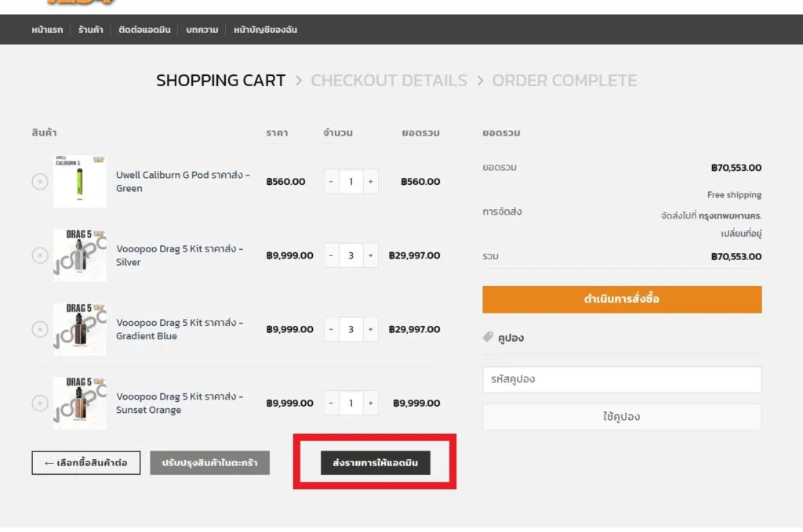The width and height of the screenshot is (803, 532).
Task: Click เปลี่ยนที่อยู่ change address link
Action: tap(741, 233)
